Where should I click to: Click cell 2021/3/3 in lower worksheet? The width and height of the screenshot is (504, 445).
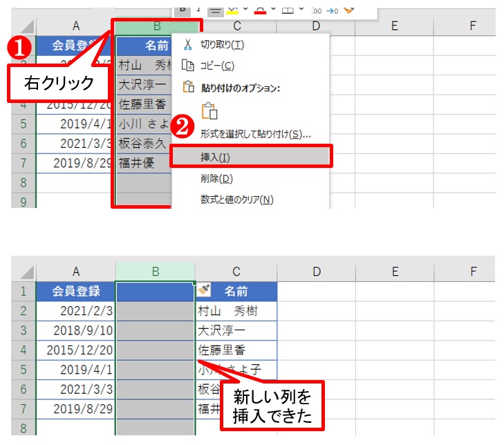point(76,390)
